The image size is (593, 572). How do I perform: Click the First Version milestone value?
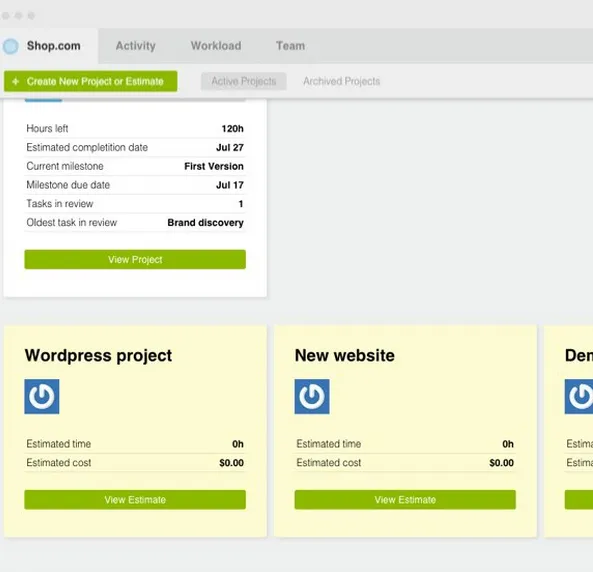click(x=214, y=166)
